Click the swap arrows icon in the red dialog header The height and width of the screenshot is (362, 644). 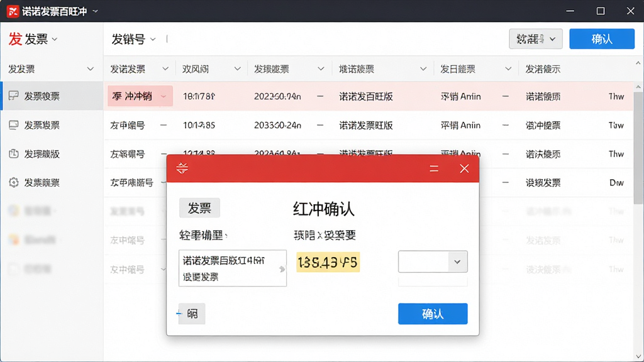click(182, 168)
